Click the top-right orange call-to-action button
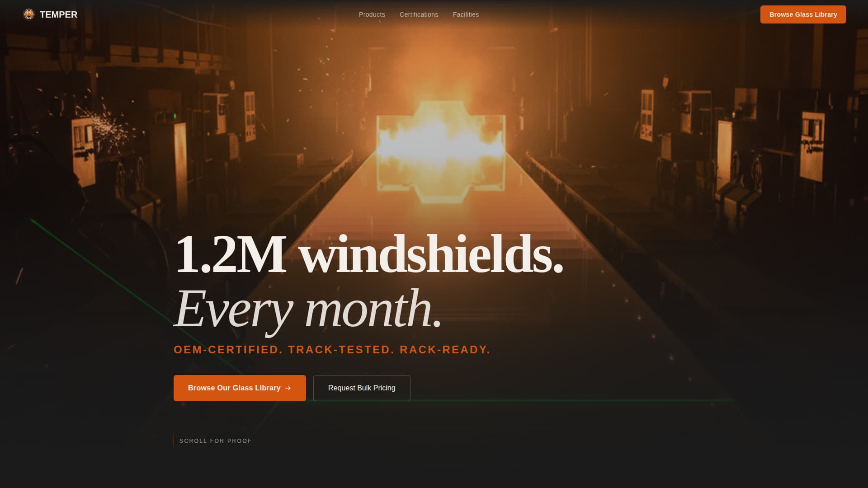 point(803,14)
